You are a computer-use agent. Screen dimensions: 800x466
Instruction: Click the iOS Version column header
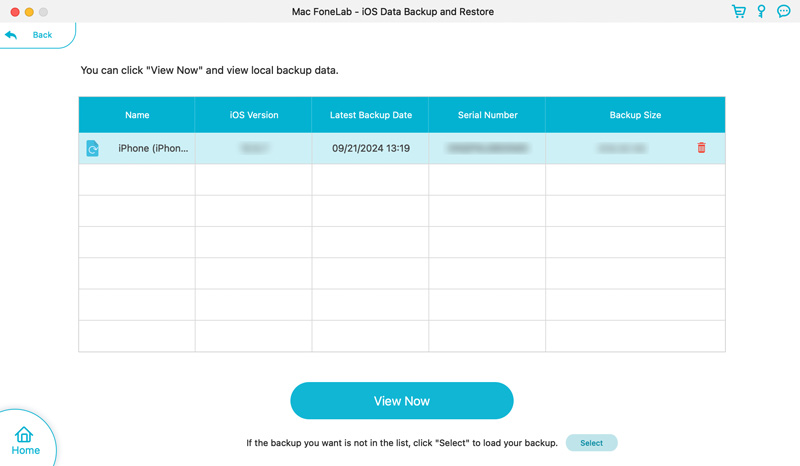pyautogui.click(x=253, y=115)
